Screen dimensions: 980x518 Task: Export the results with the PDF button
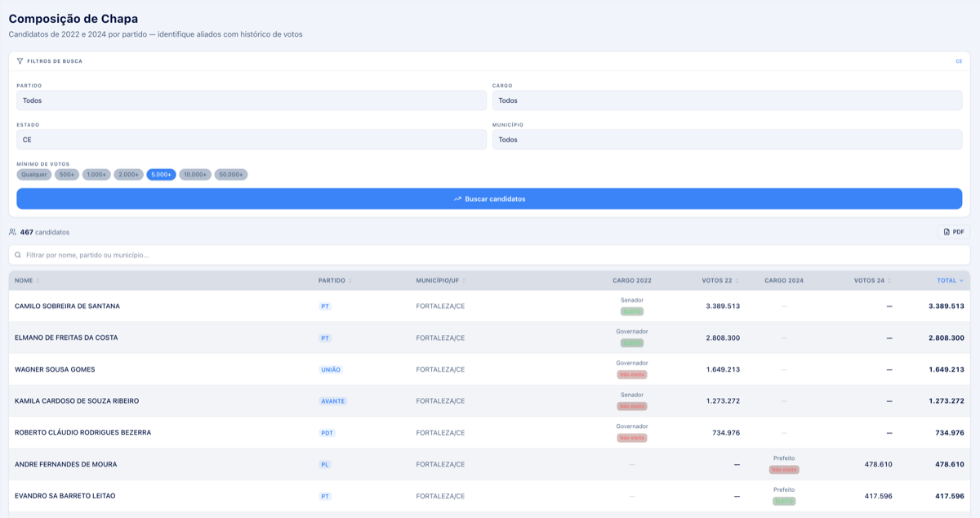pos(953,232)
